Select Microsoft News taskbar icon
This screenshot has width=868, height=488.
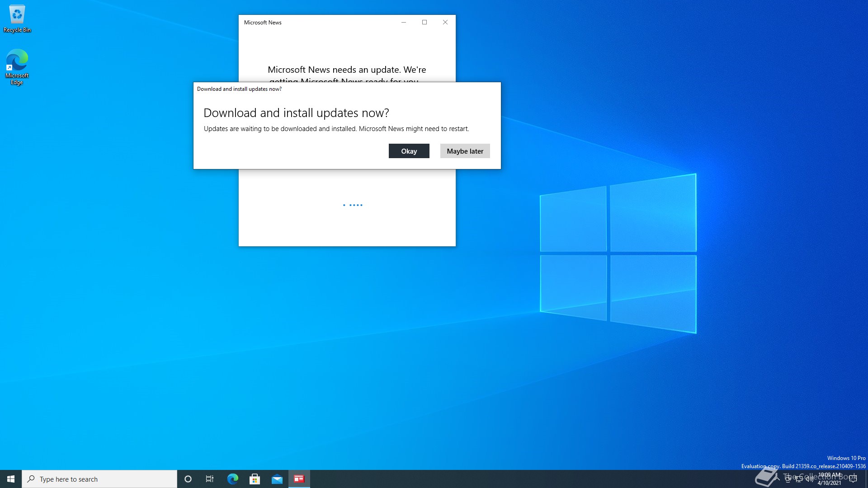pos(299,479)
